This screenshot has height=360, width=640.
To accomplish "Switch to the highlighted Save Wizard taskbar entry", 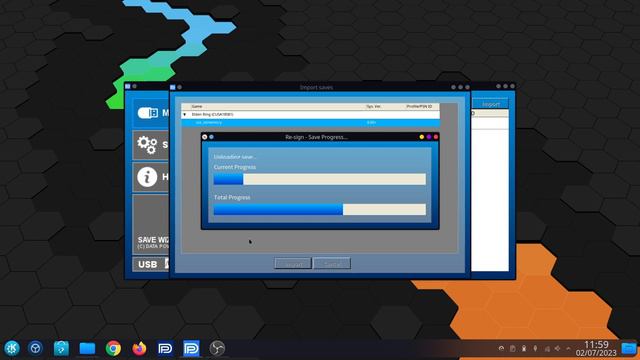I will pyautogui.click(x=191, y=348).
